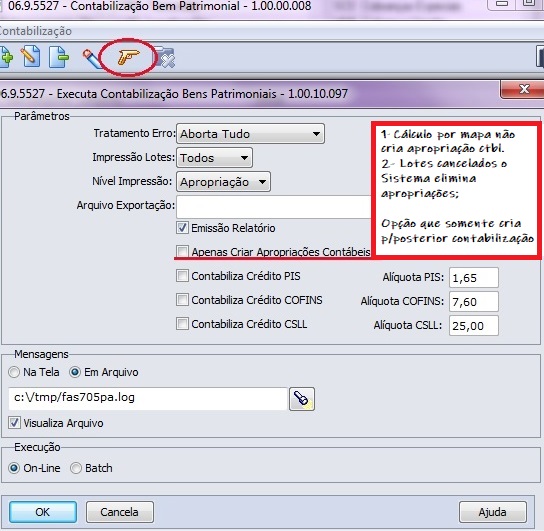Click the log file path field
The image size is (544, 531).
tap(148, 399)
